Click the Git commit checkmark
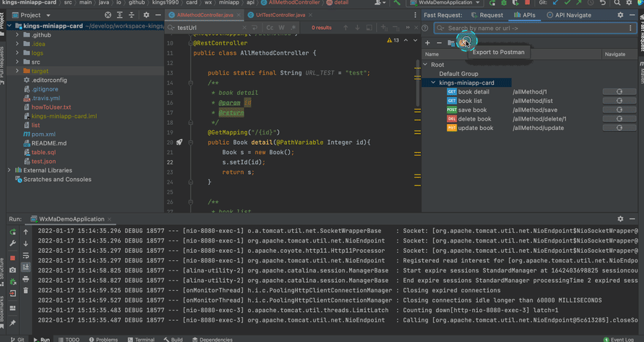 click(567, 2)
